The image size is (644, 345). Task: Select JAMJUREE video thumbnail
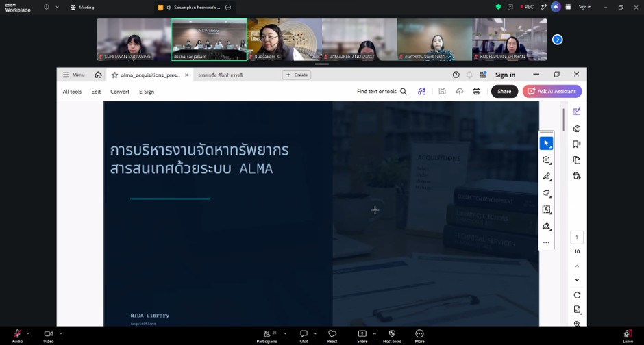coord(360,40)
